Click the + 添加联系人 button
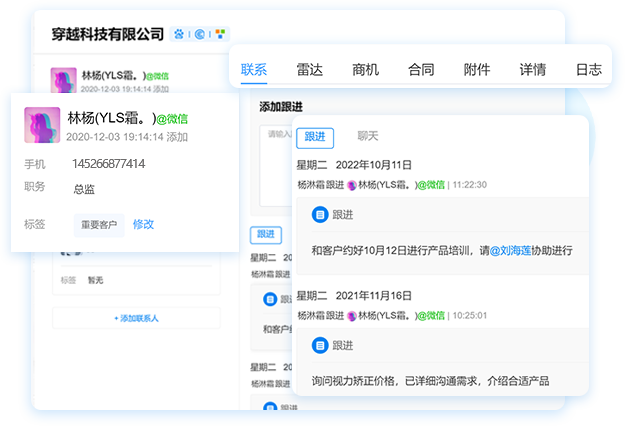 pos(136,318)
